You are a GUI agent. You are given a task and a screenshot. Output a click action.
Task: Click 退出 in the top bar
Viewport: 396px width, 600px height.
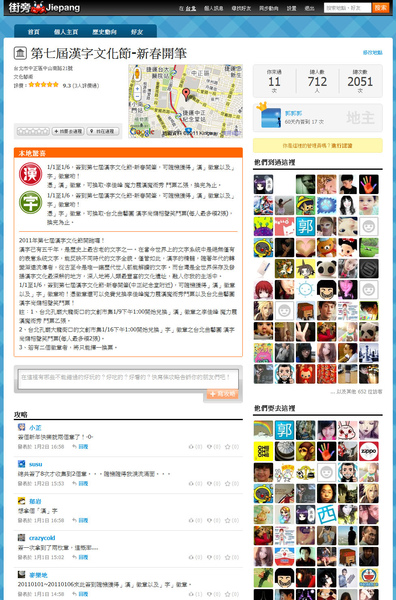[x=310, y=8]
